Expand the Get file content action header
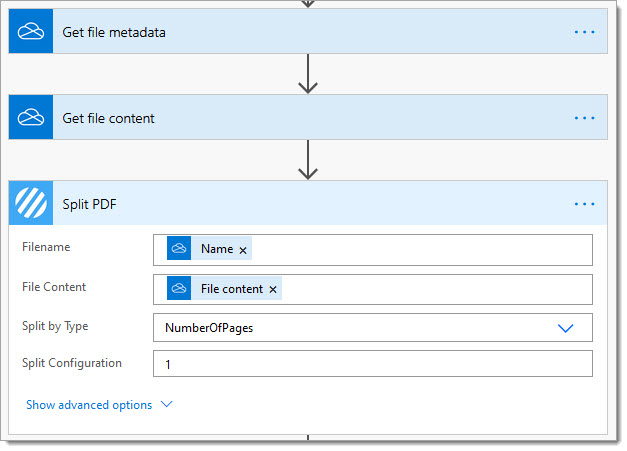This screenshot has height=451, width=627. pos(308,117)
